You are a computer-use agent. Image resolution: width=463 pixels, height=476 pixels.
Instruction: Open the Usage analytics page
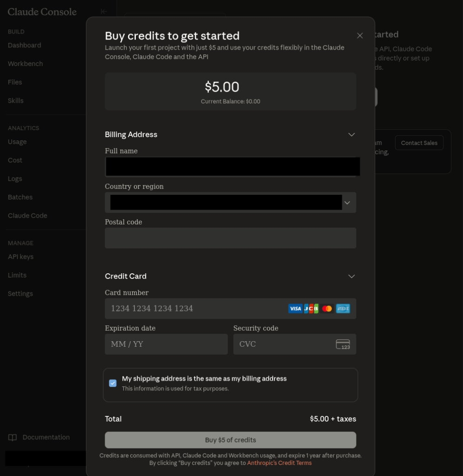[17, 142]
